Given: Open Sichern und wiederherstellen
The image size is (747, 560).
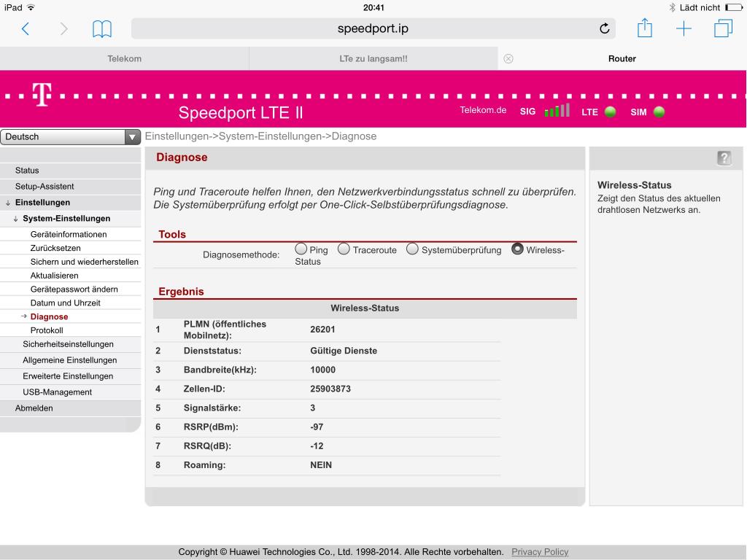Looking at the screenshot, I should coord(85,262).
